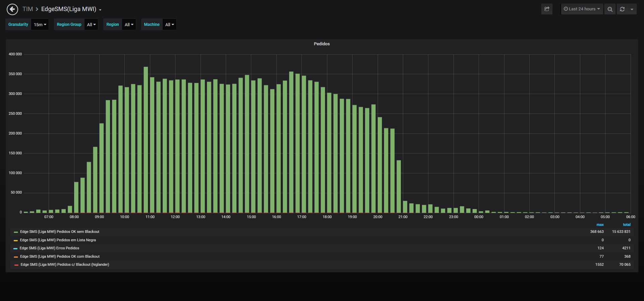Open the share dashboard icon
Screen dimensions: 644x301
click(x=547, y=9)
